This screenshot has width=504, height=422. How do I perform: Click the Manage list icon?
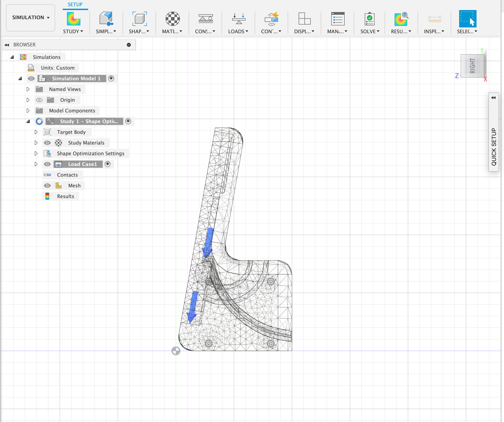point(337,19)
